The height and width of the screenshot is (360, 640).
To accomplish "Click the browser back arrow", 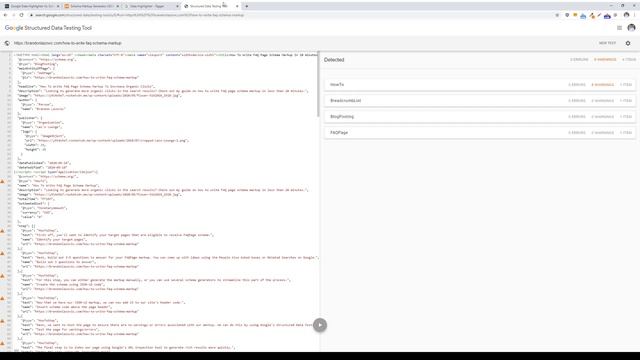I will point(5,15).
